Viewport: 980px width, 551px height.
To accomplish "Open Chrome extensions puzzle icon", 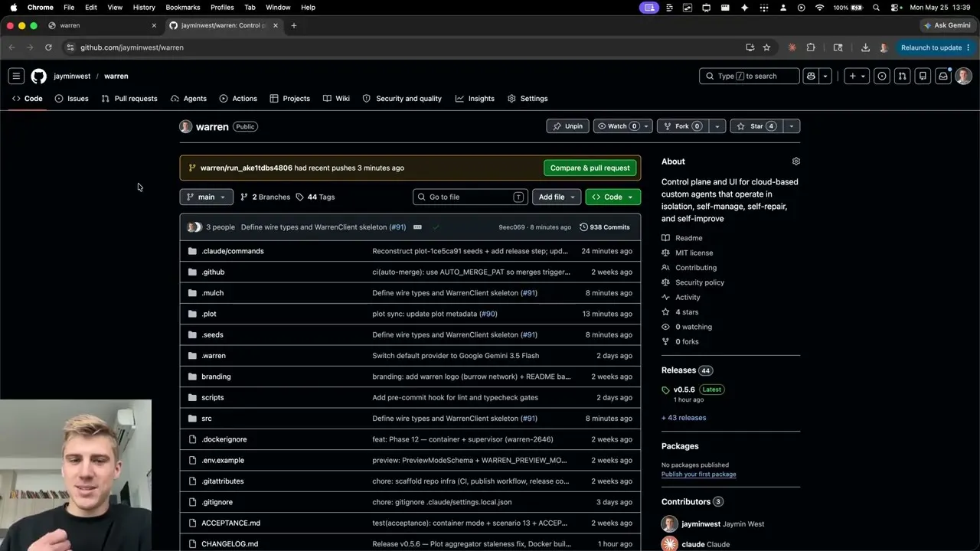I will tap(811, 47).
